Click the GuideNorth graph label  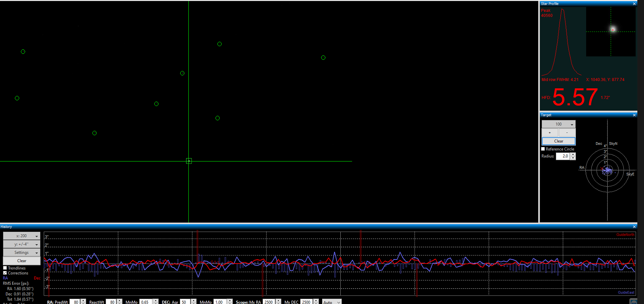pyautogui.click(x=625, y=235)
